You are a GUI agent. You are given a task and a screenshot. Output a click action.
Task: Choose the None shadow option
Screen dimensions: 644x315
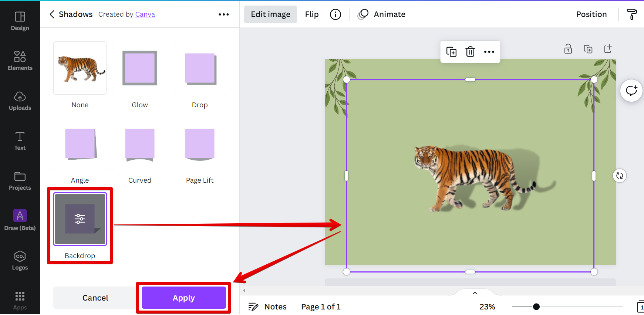click(x=80, y=68)
